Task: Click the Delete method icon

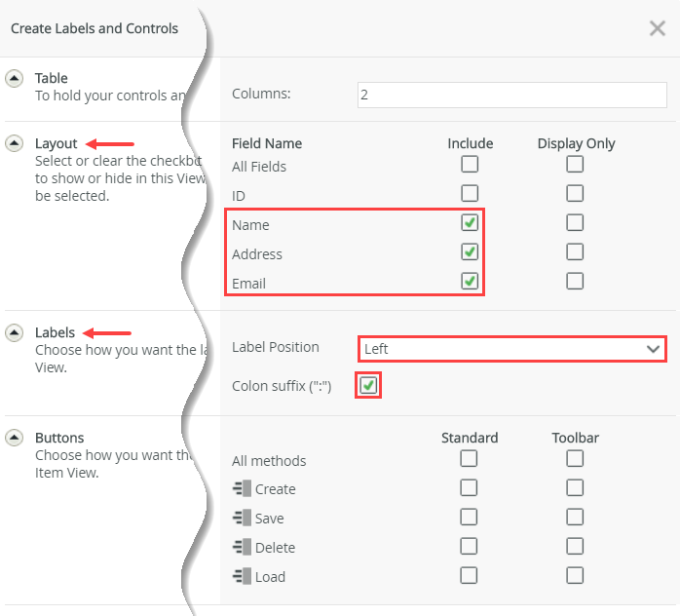Action: pos(242,547)
